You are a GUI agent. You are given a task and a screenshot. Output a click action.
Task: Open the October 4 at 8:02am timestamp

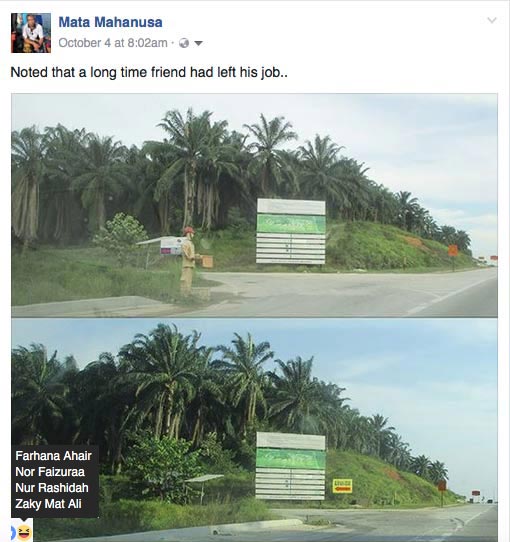[x=113, y=43]
